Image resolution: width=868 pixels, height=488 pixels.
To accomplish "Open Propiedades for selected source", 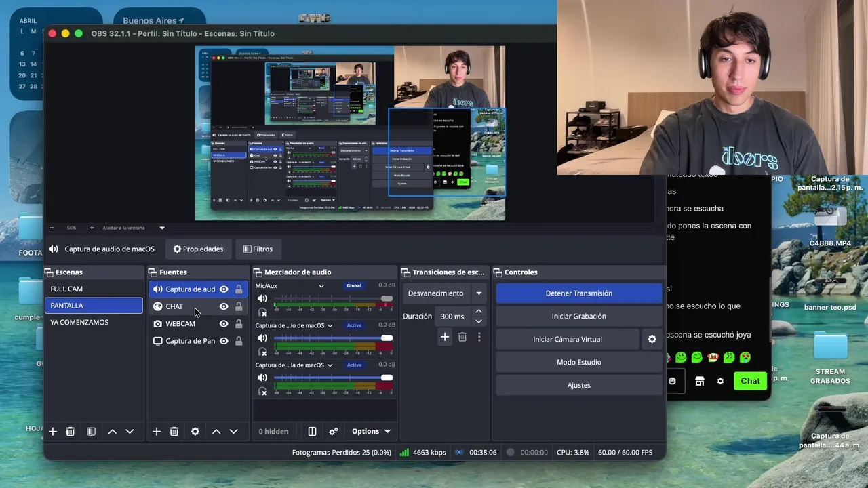I will point(198,249).
